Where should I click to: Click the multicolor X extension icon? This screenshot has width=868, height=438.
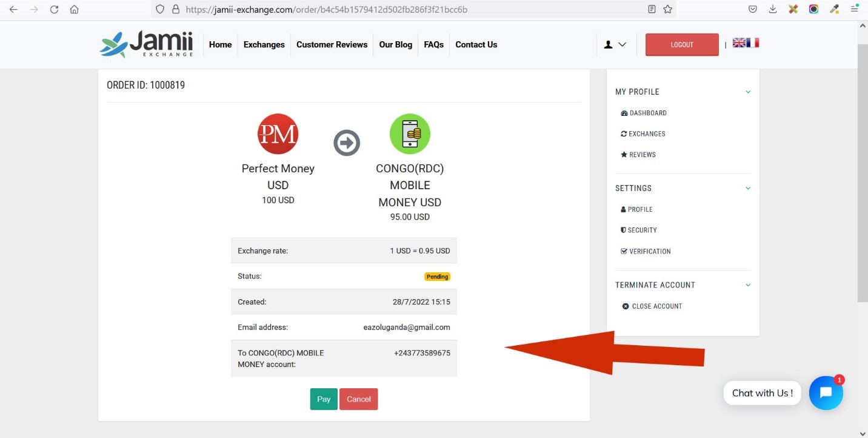[x=793, y=9]
